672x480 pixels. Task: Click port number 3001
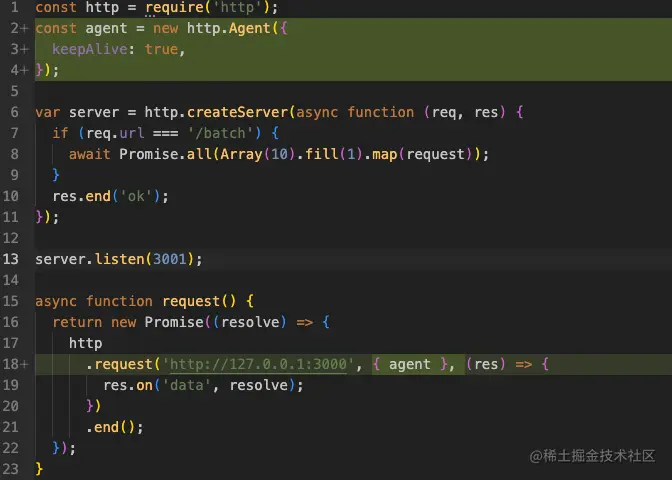[x=170, y=259]
